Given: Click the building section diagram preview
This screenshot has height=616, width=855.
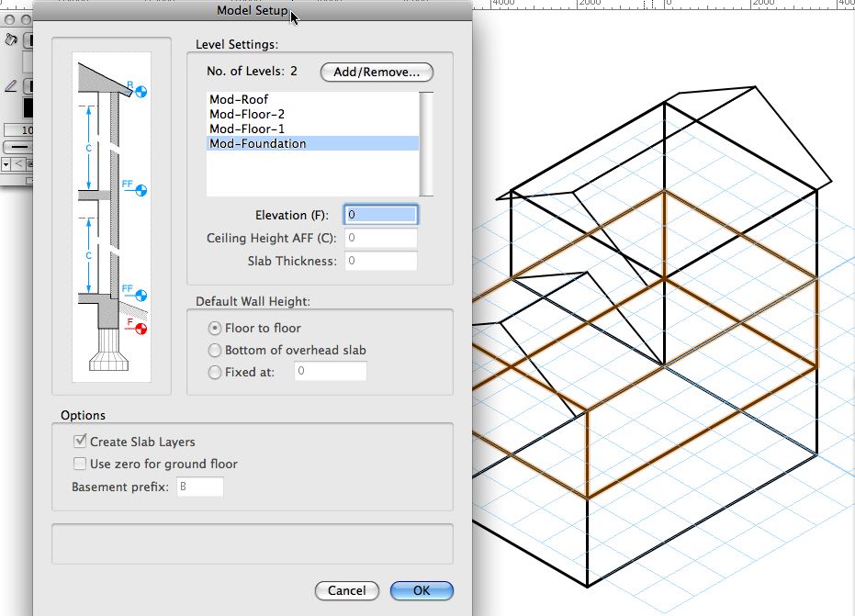Looking at the screenshot, I should (x=112, y=217).
